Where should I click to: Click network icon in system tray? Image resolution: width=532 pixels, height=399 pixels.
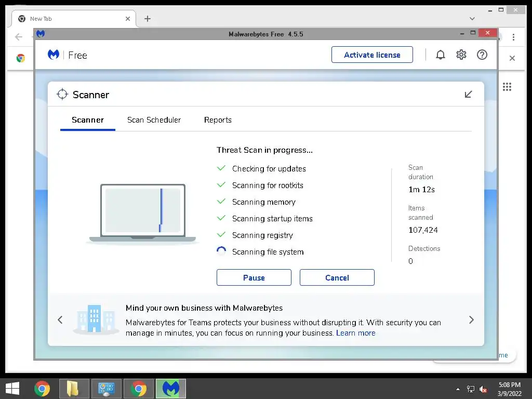(x=471, y=389)
